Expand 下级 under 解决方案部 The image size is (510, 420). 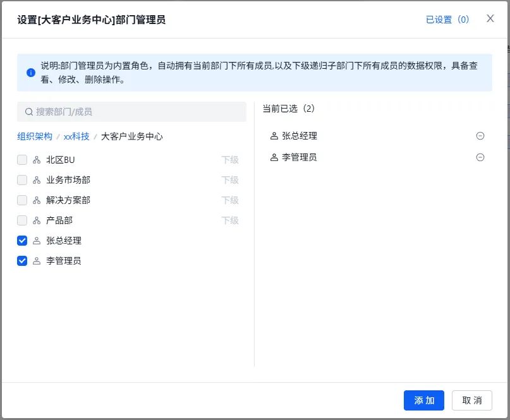click(230, 200)
